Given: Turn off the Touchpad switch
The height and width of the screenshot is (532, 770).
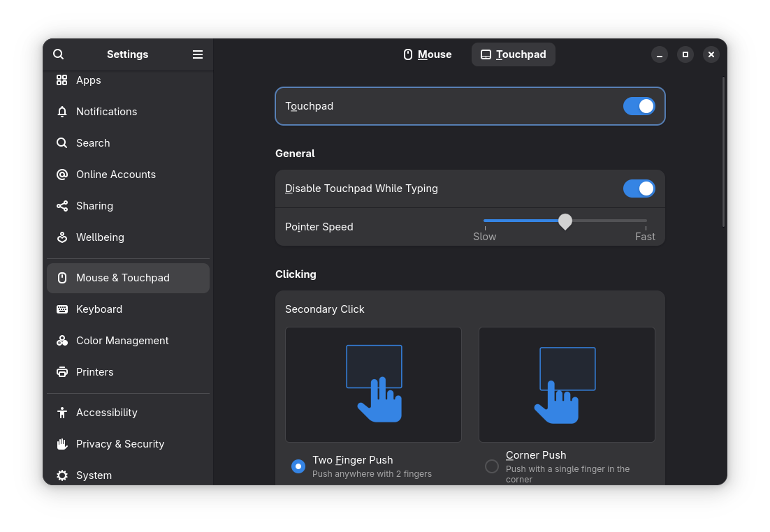Looking at the screenshot, I should [639, 106].
